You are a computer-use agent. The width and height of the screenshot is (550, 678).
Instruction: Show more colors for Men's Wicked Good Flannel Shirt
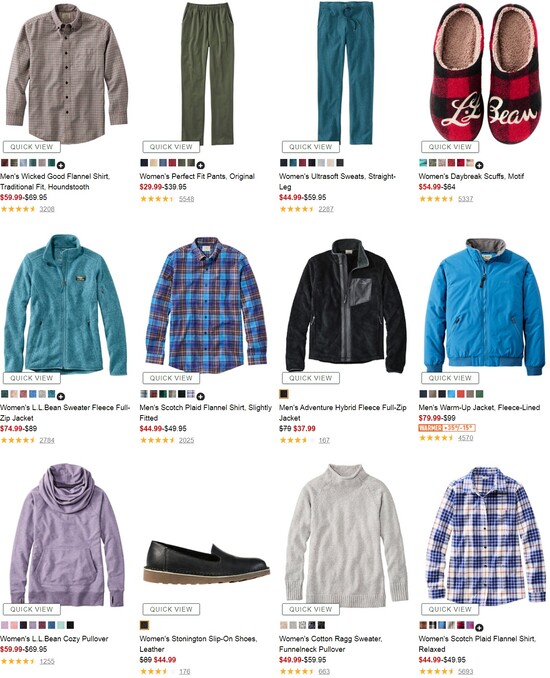click(x=61, y=165)
